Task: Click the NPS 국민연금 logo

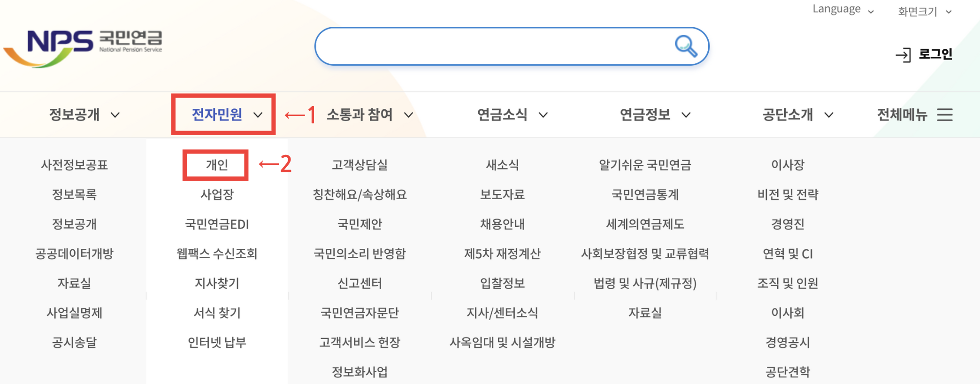Action: tap(84, 45)
